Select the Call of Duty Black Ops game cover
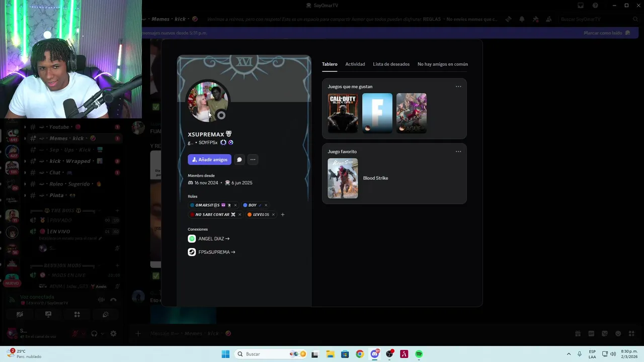Viewport: 644px width, 362px height. [x=343, y=113]
